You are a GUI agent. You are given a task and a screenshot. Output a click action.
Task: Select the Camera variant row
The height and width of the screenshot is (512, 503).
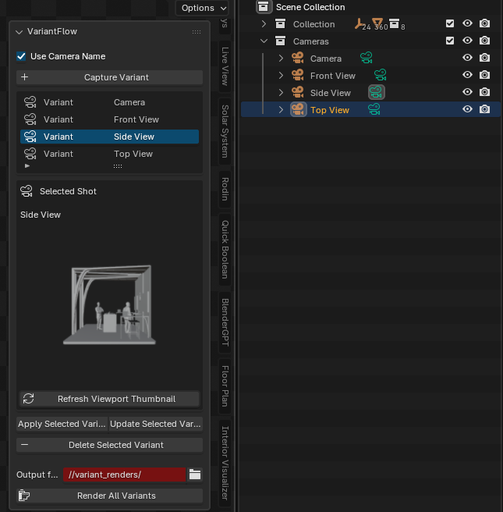[x=109, y=102]
